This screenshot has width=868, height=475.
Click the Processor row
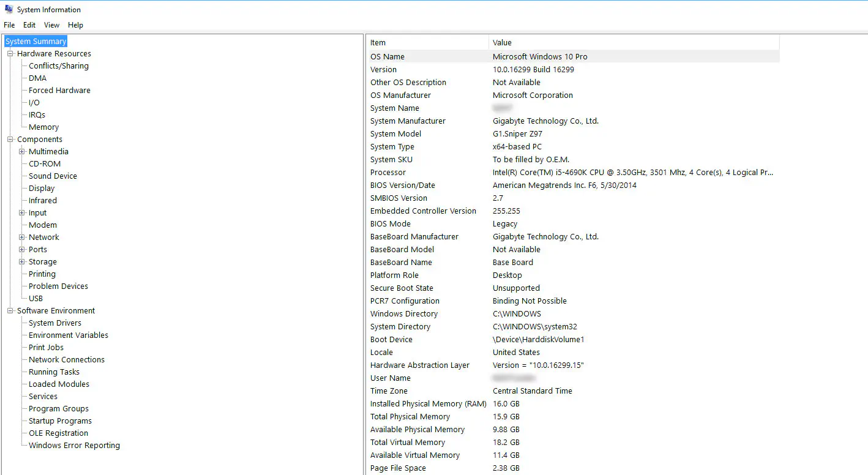[573, 172]
